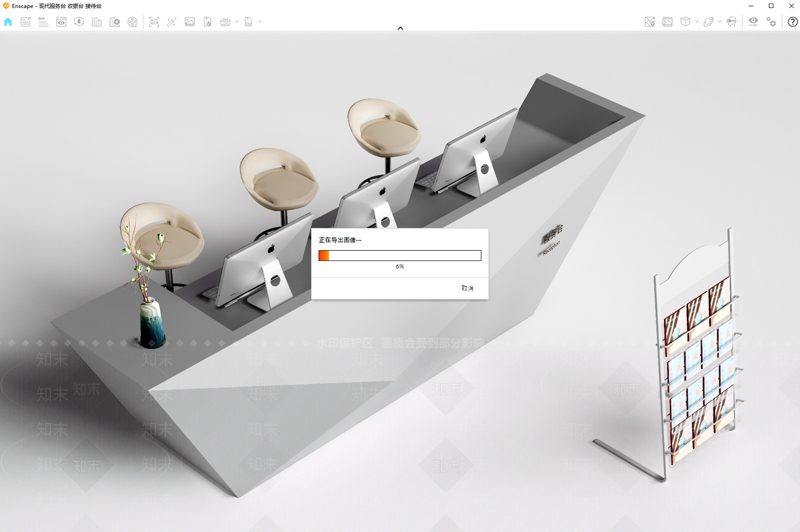Toggle the safe frame image icon
The width and height of the screenshot is (800, 532).
click(x=667, y=22)
